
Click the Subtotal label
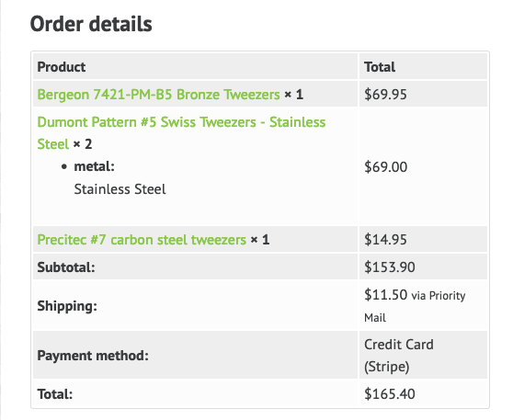coord(66,267)
